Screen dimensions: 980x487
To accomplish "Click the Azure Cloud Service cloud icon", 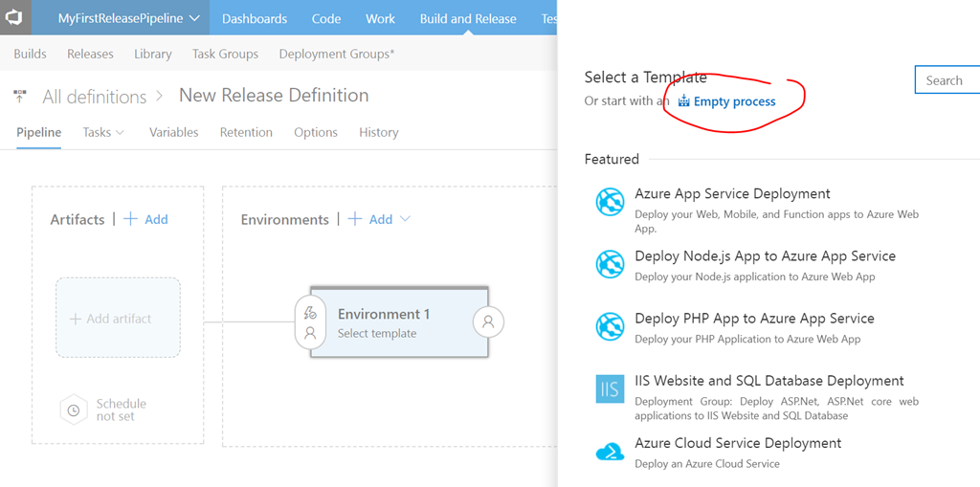I will tap(610, 452).
